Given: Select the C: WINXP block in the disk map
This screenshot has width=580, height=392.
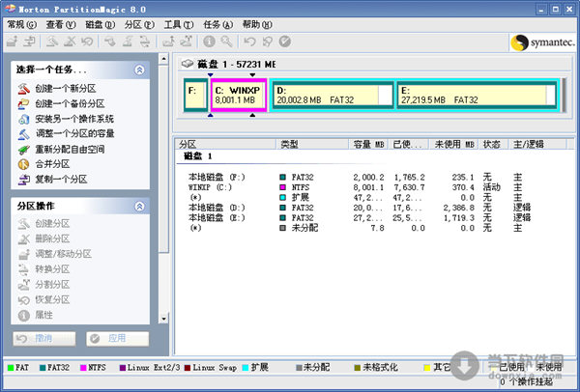Looking at the screenshot, I should pos(239,95).
